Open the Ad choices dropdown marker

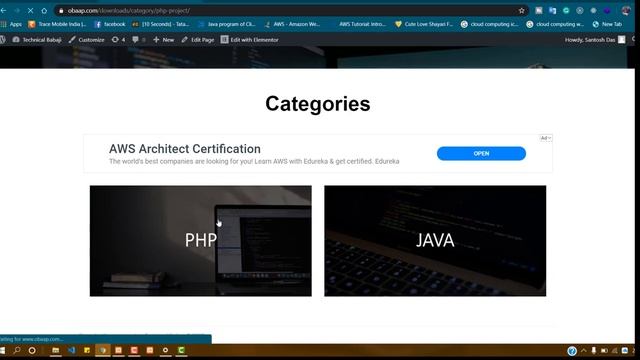[546, 138]
